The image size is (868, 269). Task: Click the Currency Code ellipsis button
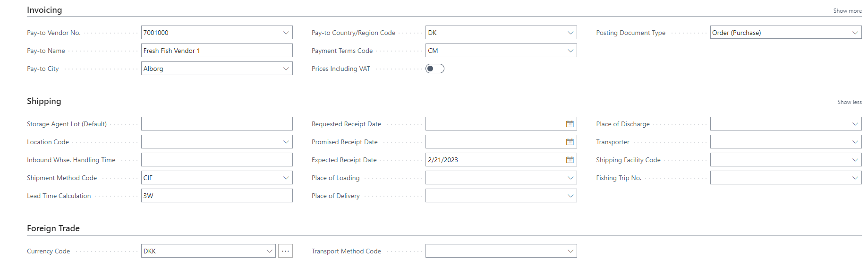point(285,251)
